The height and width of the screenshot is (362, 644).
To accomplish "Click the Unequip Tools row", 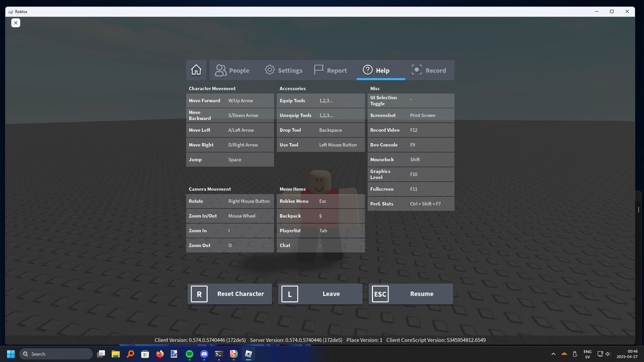I will [x=320, y=115].
